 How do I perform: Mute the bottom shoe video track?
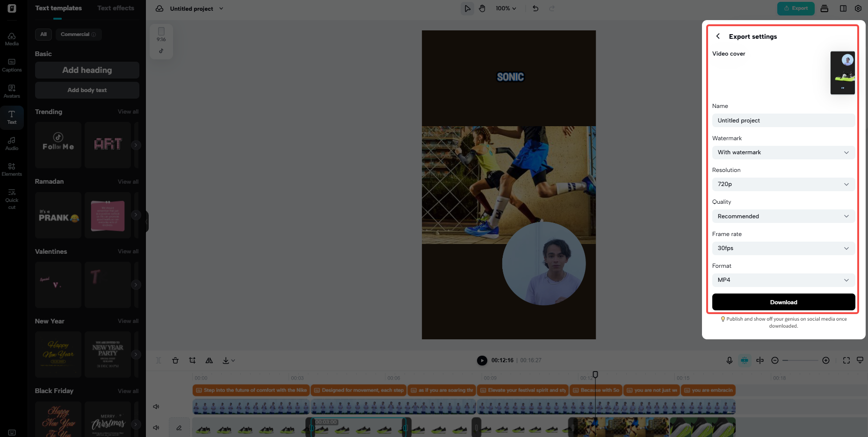click(x=156, y=428)
